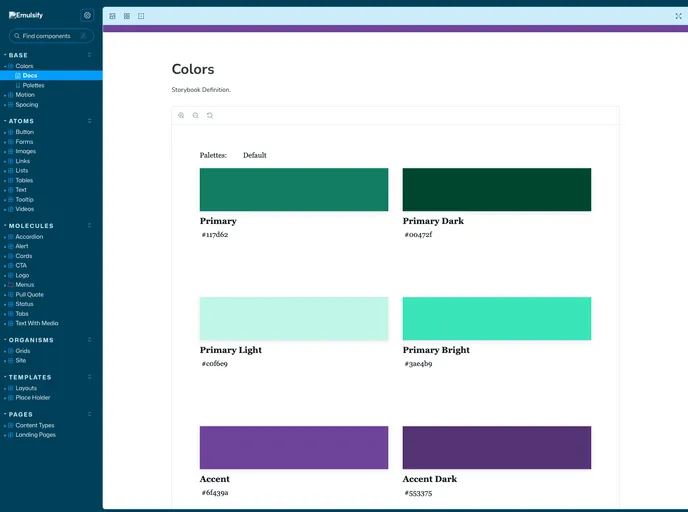This screenshot has width=688, height=512.
Task: Expand the Status component
Action: (24, 304)
